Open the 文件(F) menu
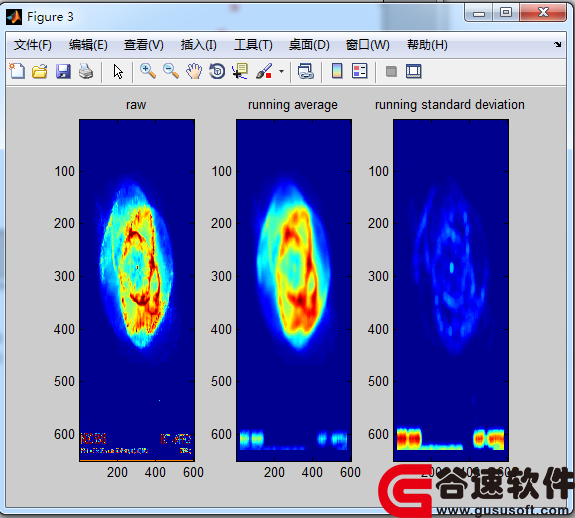Image resolution: width=575 pixels, height=518 pixels. coord(33,45)
